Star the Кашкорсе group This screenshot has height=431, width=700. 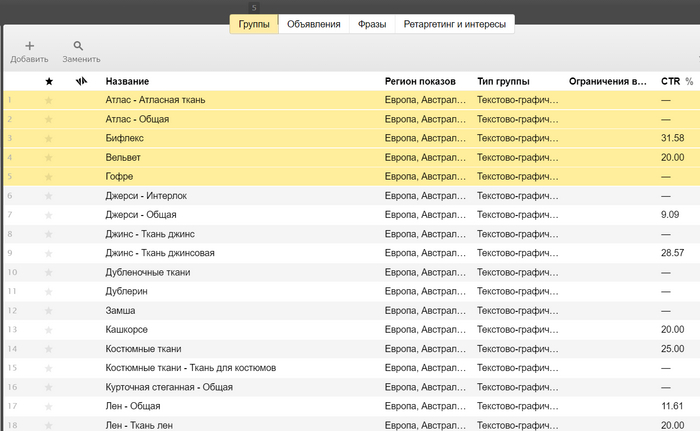coord(49,329)
